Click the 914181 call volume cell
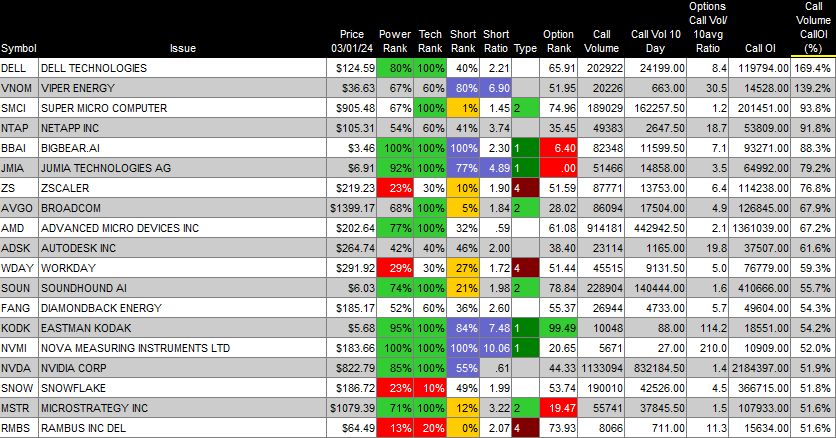 pos(601,228)
